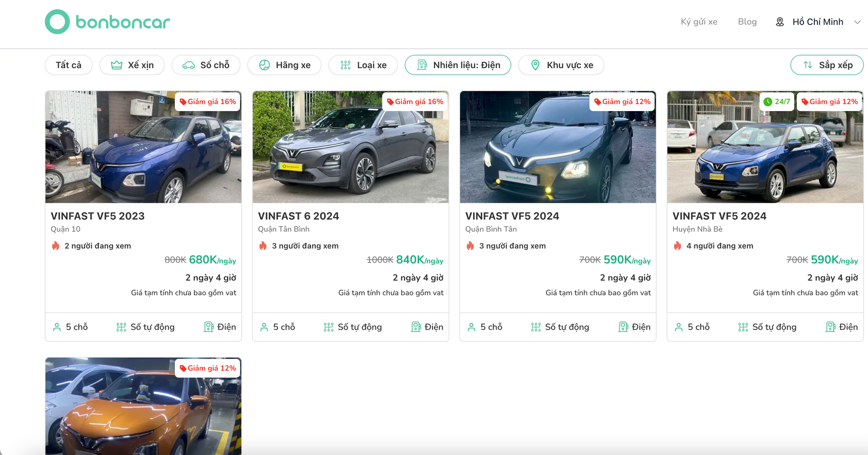Click the seat icon on Huyện Nhà Bè card
Screen dimensions: 868x455
click(x=679, y=327)
